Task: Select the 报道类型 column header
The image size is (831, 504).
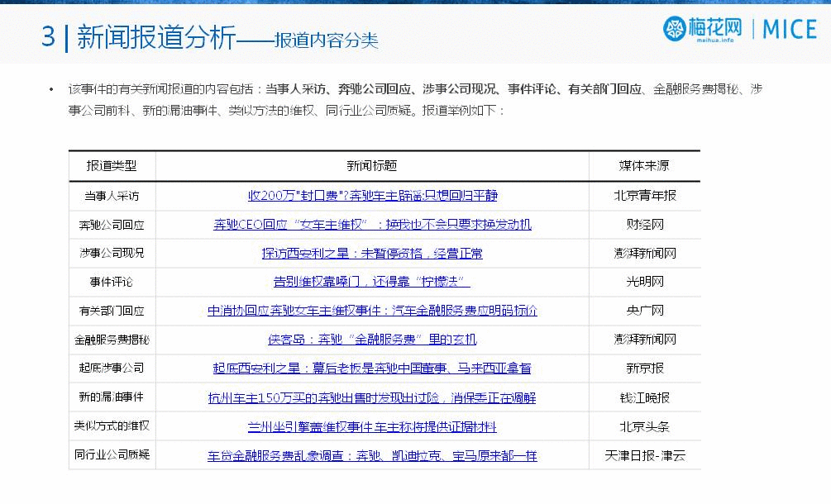Action: [112, 166]
